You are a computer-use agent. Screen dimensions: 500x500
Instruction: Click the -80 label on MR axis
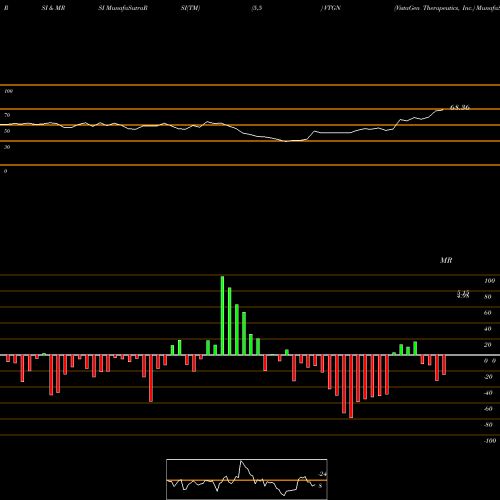pos(488,425)
